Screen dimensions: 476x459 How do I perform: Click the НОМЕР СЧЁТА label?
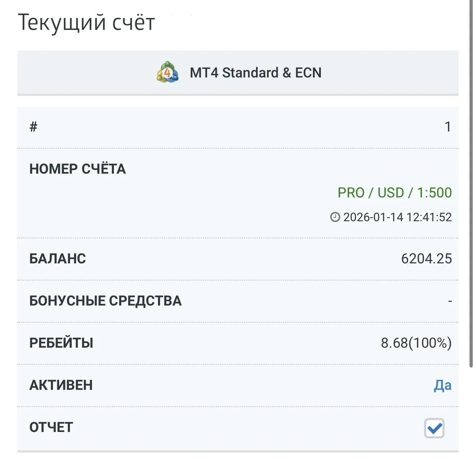[78, 169]
